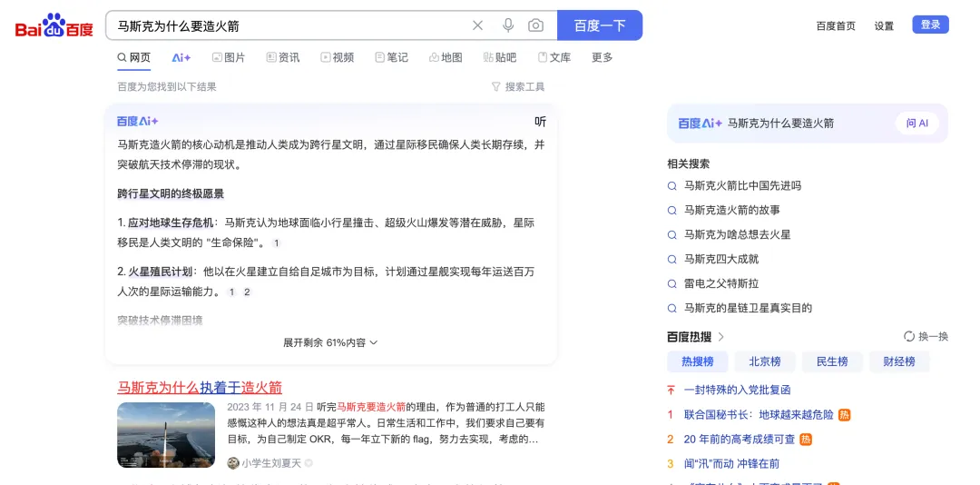Search related 马斯克火箭比中国先进吗

(742, 186)
